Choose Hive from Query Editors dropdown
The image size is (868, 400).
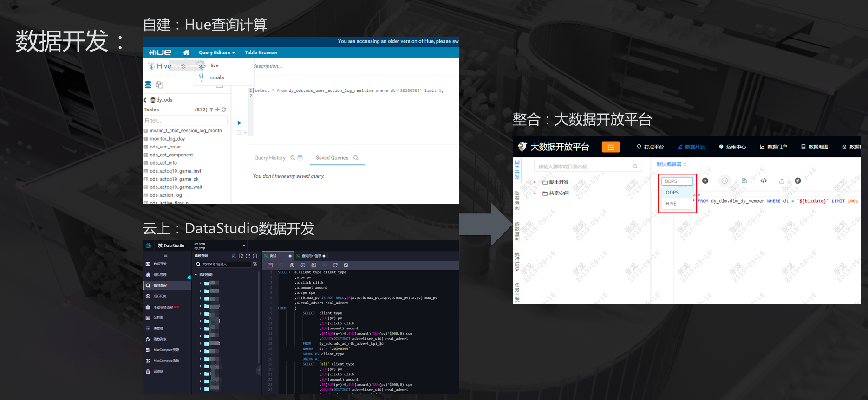(214, 65)
